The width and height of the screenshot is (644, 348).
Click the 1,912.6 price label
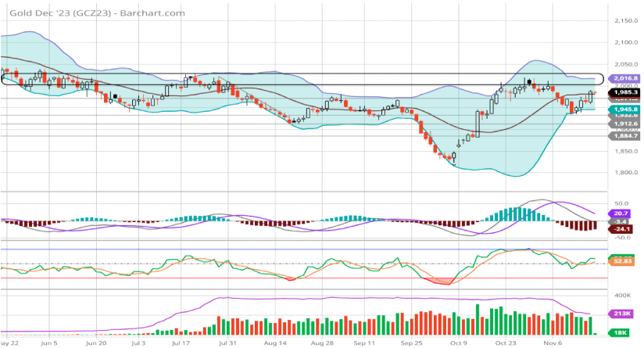coord(626,124)
